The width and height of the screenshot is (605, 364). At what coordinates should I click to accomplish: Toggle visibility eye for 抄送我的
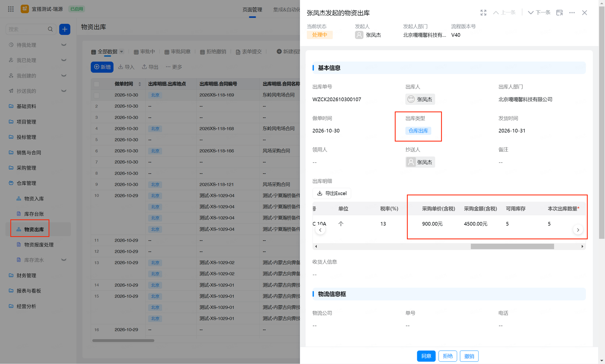(64, 91)
